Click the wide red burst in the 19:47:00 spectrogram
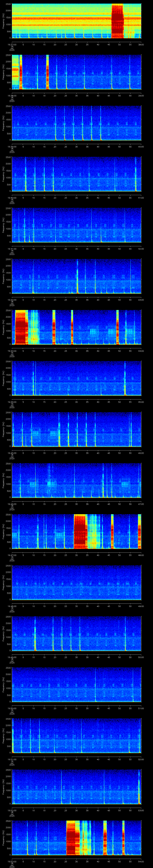This screenshot has width=153, height=868. [80, 531]
